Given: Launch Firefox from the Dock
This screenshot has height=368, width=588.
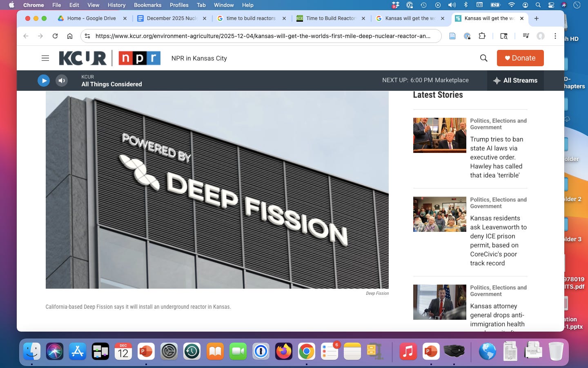Looking at the screenshot, I should click(284, 351).
